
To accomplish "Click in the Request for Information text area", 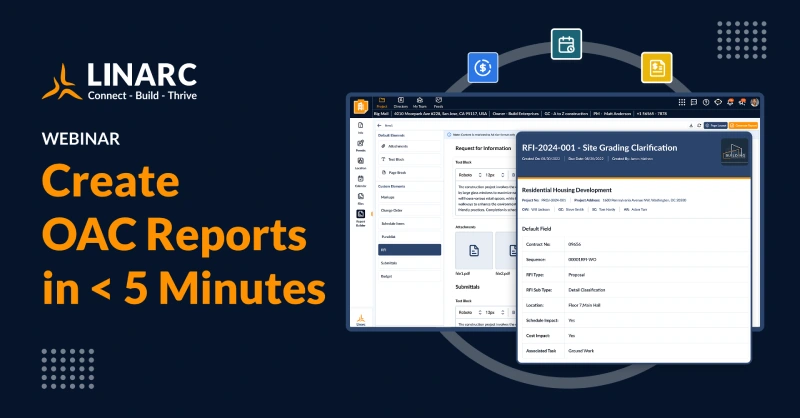I will point(486,199).
